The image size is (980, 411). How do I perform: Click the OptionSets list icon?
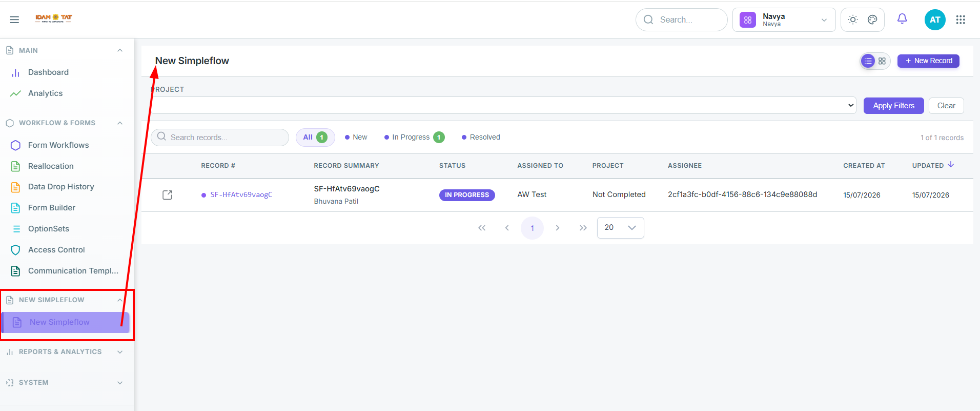pos(16,229)
